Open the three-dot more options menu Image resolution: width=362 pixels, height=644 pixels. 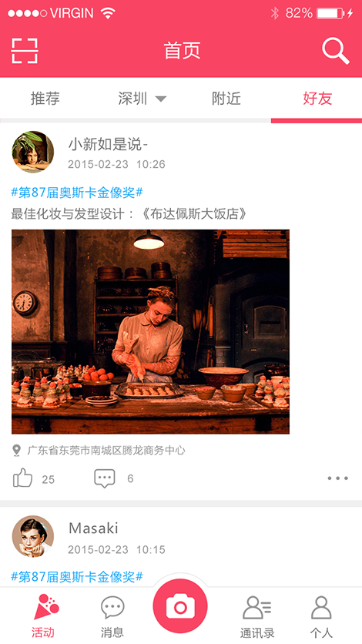click(338, 478)
